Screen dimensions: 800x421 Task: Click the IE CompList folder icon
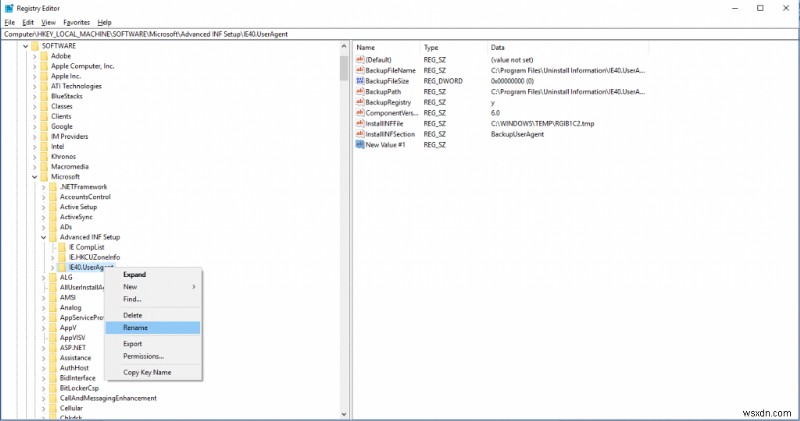pos(62,247)
